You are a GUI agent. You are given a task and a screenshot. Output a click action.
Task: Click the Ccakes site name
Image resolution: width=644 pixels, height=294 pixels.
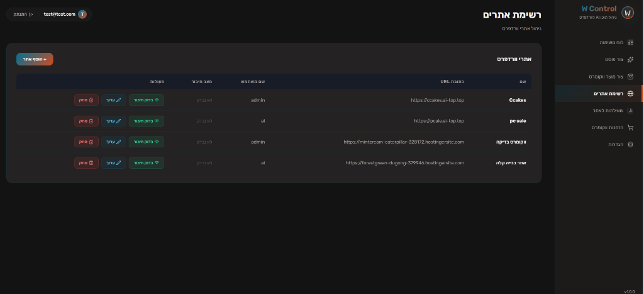pos(518,100)
